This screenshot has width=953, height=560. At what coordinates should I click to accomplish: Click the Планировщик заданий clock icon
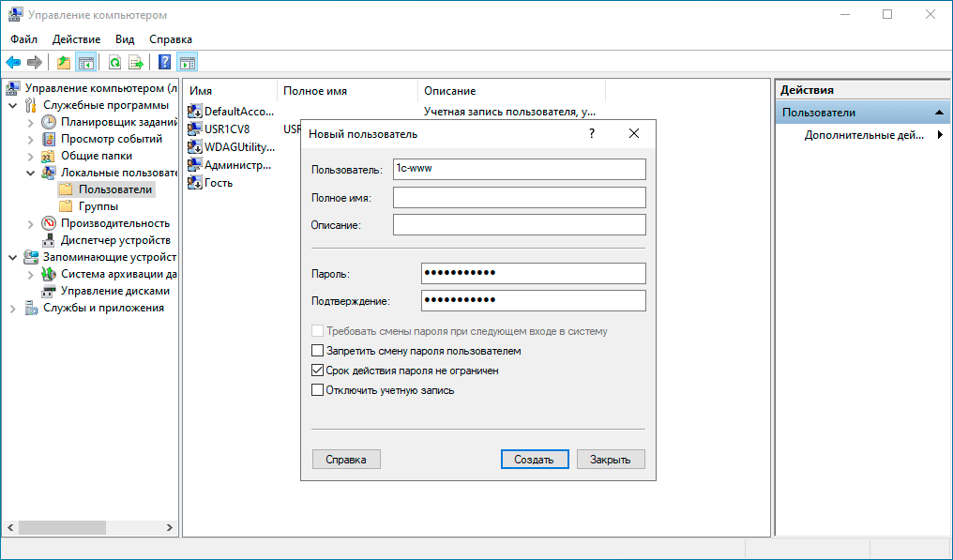pyautogui.click(x=49, y=122)
